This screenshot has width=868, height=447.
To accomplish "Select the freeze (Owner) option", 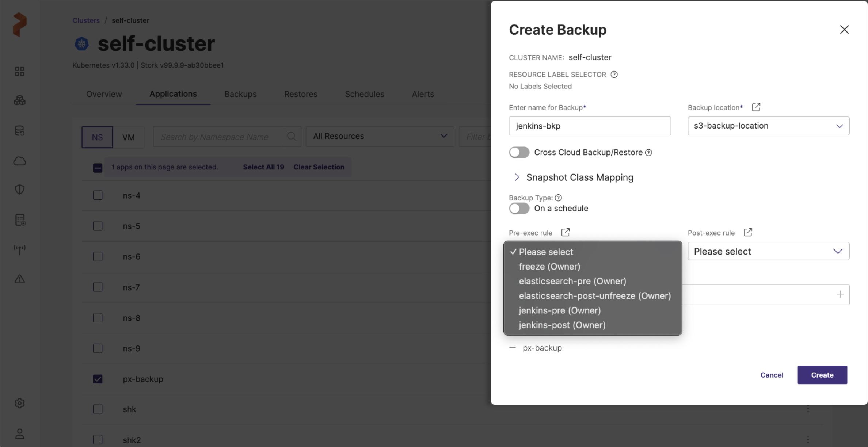I will (x=549, y=267).
